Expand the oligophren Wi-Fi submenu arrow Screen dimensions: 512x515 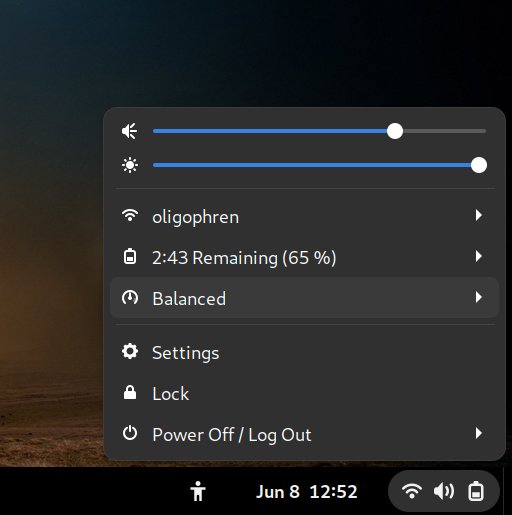pyautogui.click(x=479, y=215)
